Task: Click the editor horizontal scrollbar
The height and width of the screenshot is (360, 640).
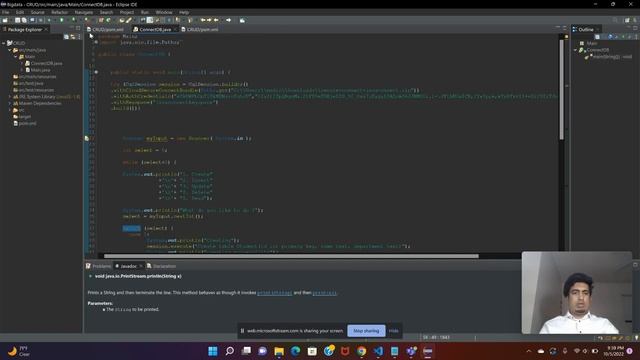Action: (x=291, y=256)
